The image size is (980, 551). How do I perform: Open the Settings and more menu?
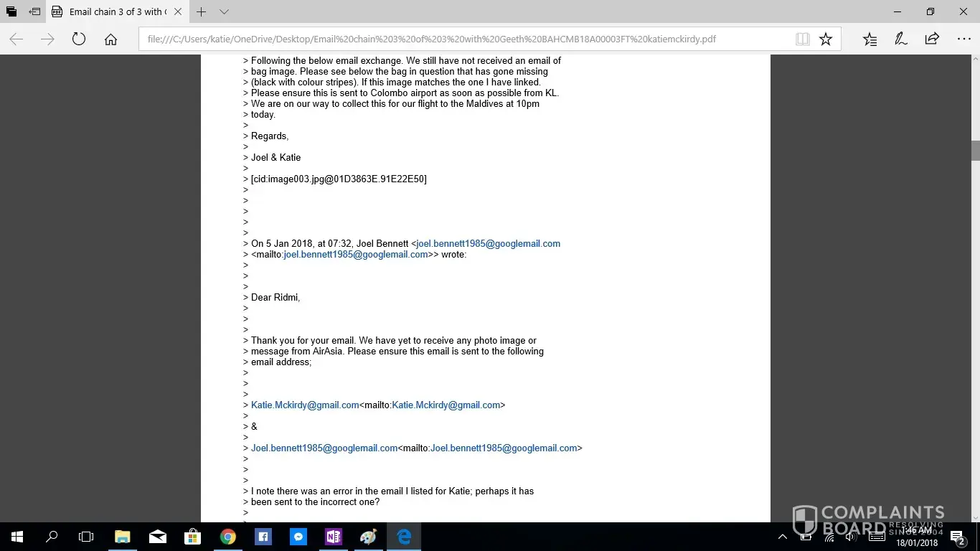[x=963, y=39]
